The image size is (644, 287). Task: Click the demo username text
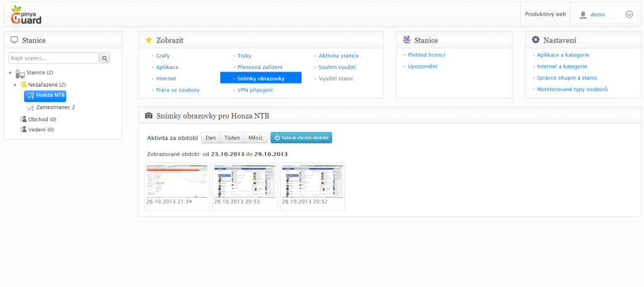(597, 14)
